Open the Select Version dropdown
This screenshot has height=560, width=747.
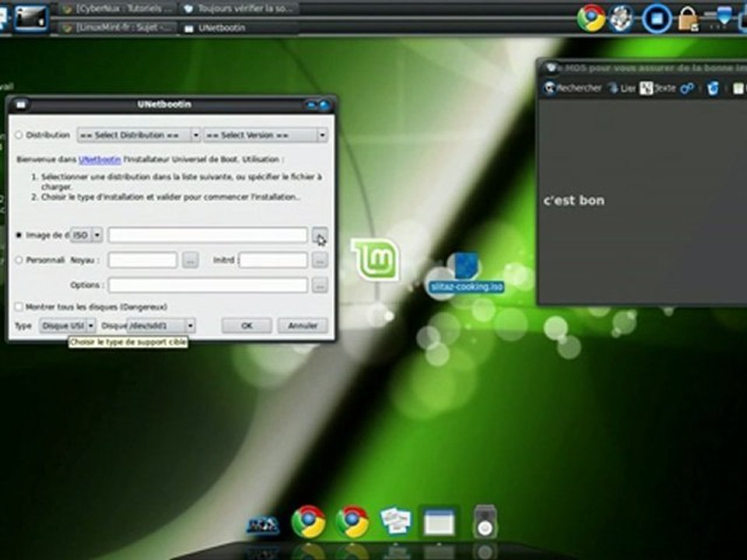click(266, 135)
